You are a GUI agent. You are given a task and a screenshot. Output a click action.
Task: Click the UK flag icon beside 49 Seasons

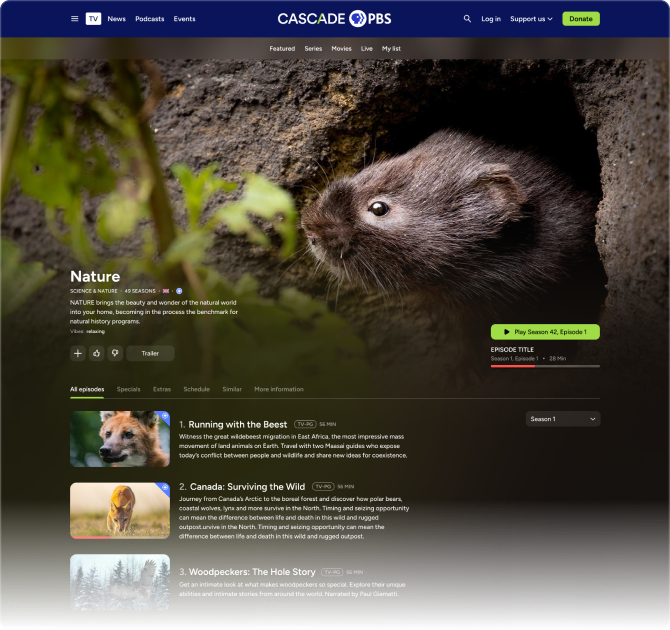pos(166,291)
